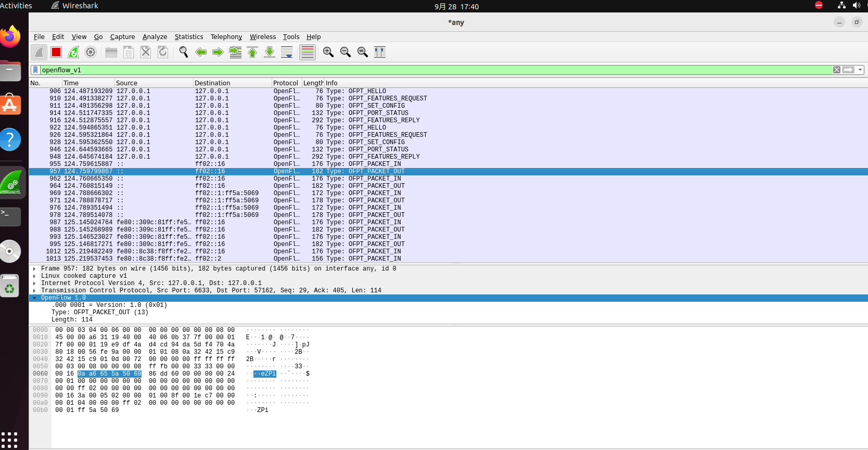Sort by the Destination column header
The height and width of the screenshot is (450, 868).
[232, 83]
